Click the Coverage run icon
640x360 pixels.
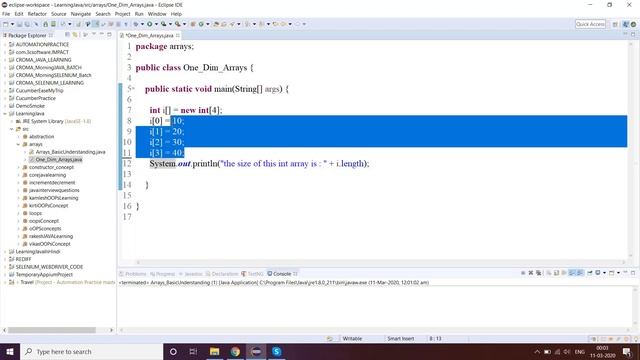point(163,24)
